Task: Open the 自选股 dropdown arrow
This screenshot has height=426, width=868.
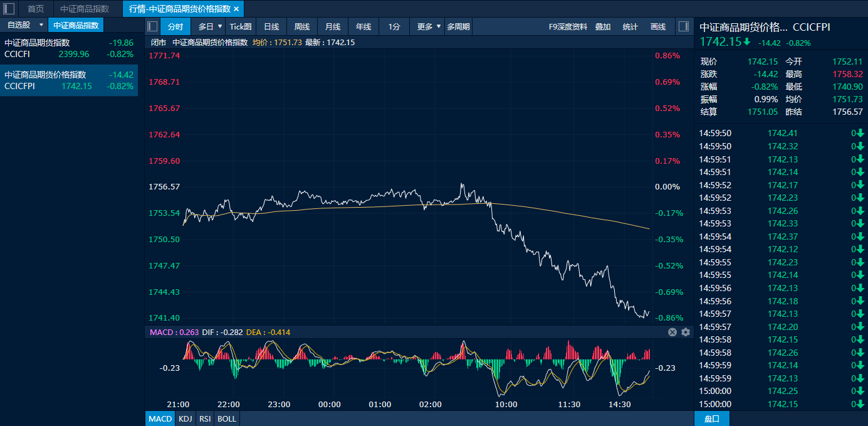Action: pyautogui.click(x=41, y=25)
